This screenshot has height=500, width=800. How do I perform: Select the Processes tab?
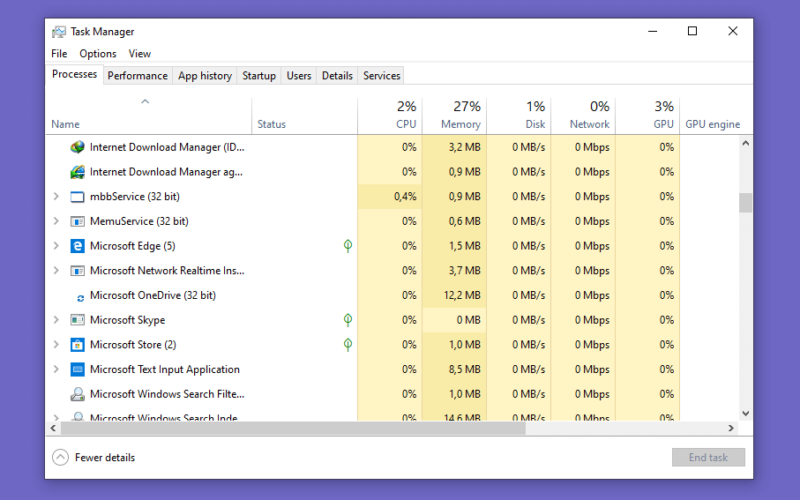74,74
